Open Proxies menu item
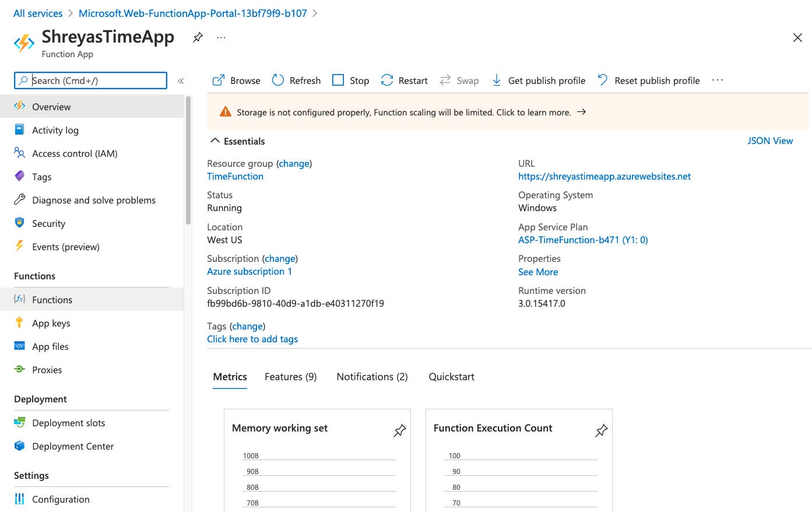The width and height of the screenshot is (812, 512). click(x=92, y=370)
